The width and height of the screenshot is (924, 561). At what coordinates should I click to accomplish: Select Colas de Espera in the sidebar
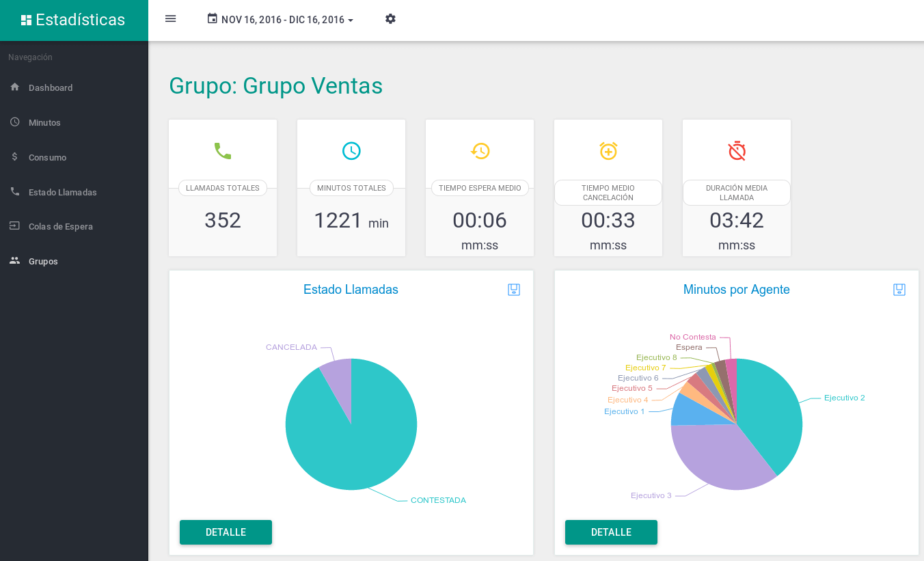[x=74, y=226]
